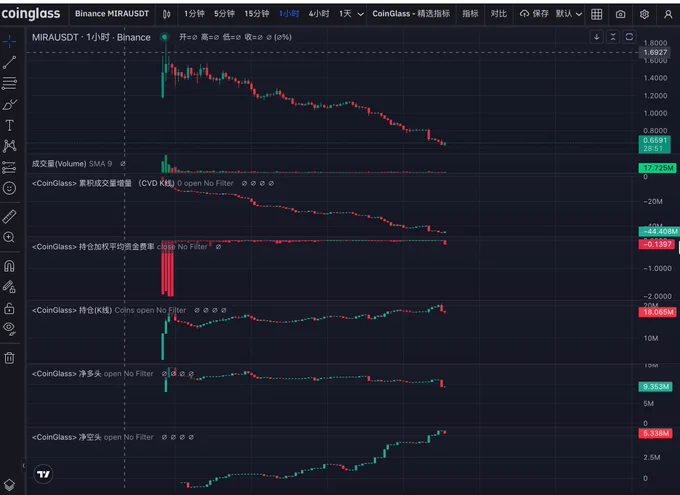Viewport: 680px width, 495px height.
Task: Open the object tree layers icon
Action: (10, 485)
